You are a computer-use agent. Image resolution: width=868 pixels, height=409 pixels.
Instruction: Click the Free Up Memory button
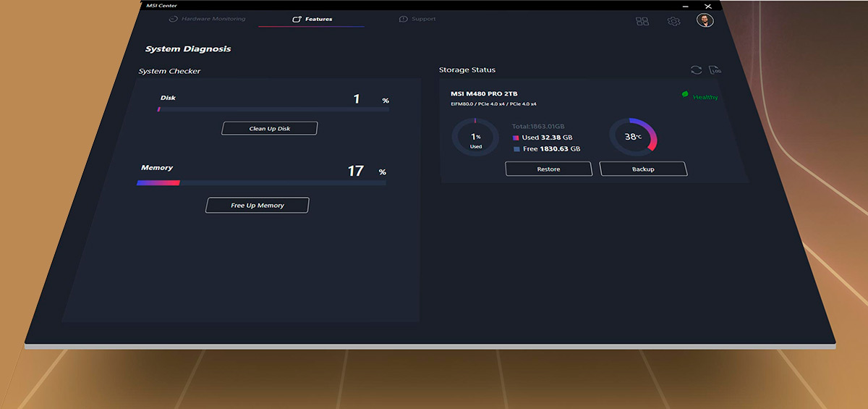[x=258, y=205]
